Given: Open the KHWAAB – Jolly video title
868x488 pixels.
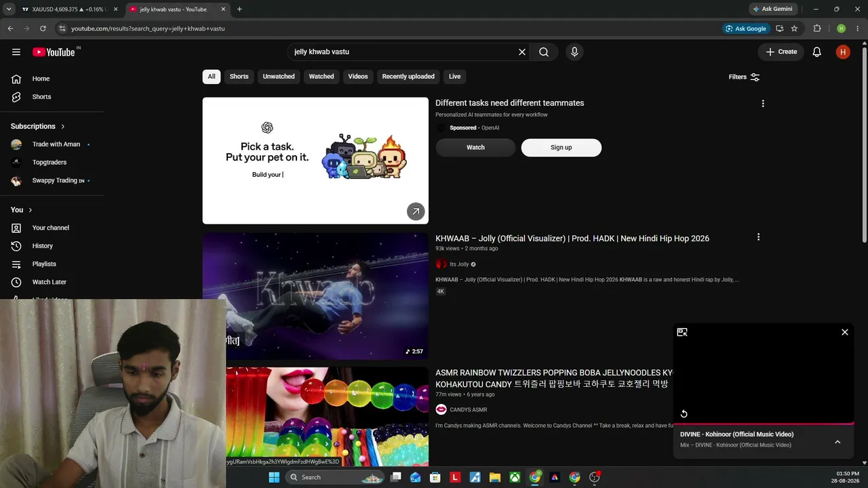Looking at the screenshot, I should tap(572, 239).
